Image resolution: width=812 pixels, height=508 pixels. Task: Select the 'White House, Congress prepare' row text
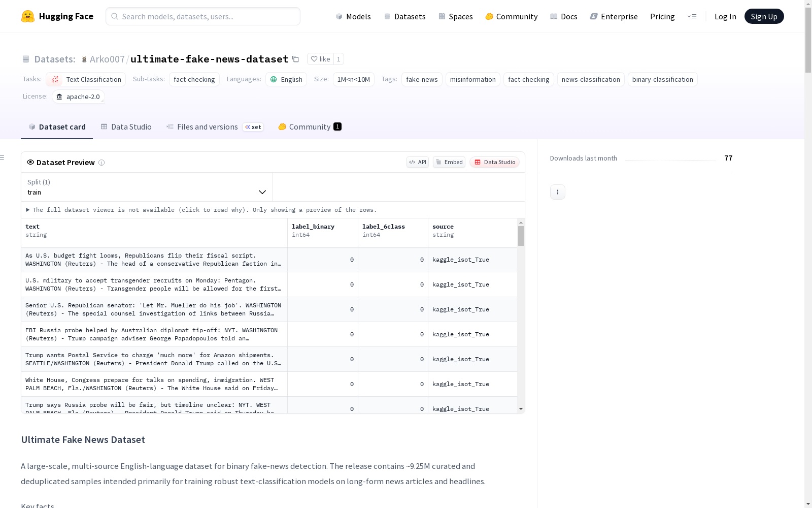click(152, 384)
